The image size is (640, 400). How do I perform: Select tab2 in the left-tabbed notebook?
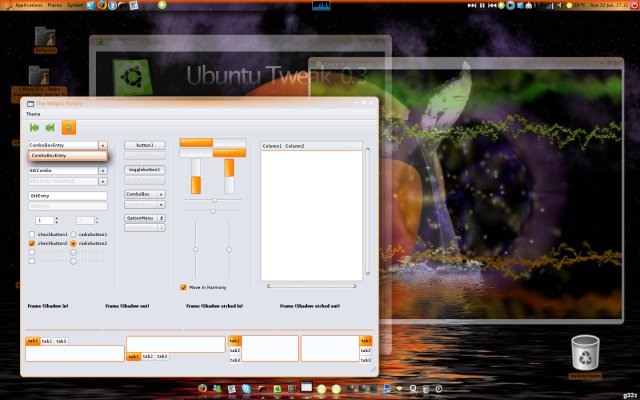point(235,351)
